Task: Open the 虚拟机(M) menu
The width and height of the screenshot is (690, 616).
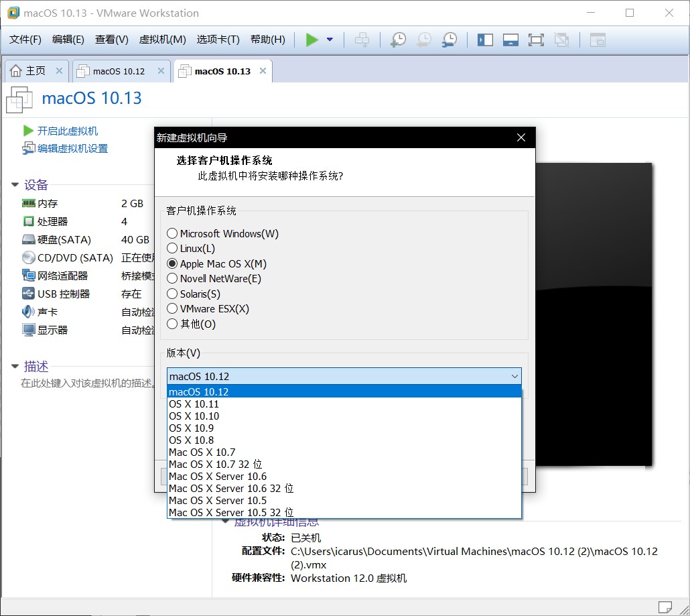Action: [162, 40]
